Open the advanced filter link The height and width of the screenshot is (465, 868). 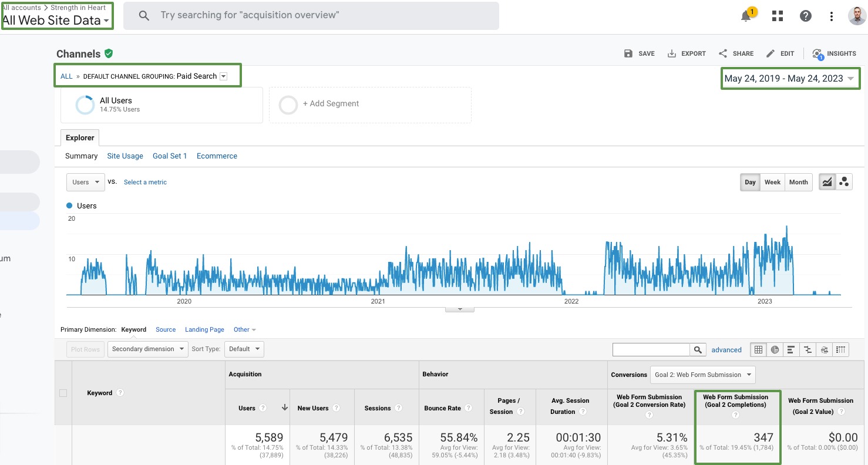pyautogui.click(x=726, y=349)
